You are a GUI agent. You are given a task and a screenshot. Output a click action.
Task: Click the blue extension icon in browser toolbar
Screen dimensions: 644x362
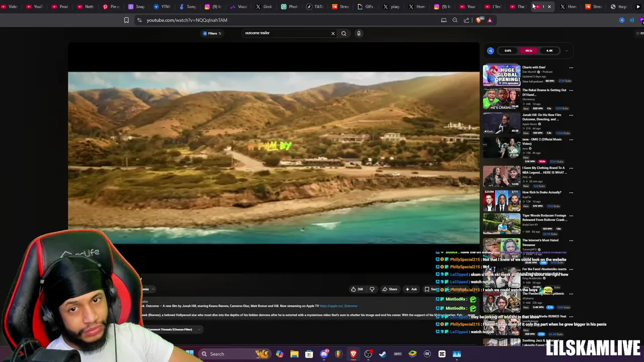(622, 20)
